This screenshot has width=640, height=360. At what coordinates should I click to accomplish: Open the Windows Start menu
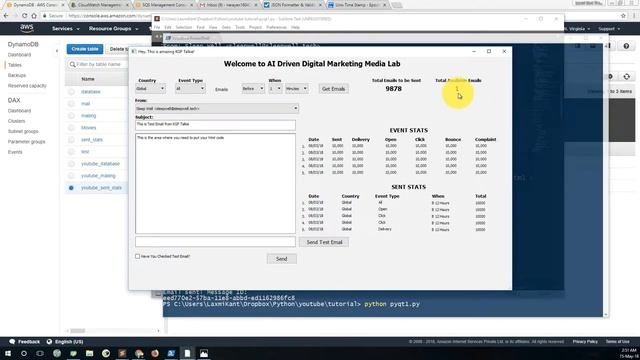pyautogui.click(x=8, y=353)
